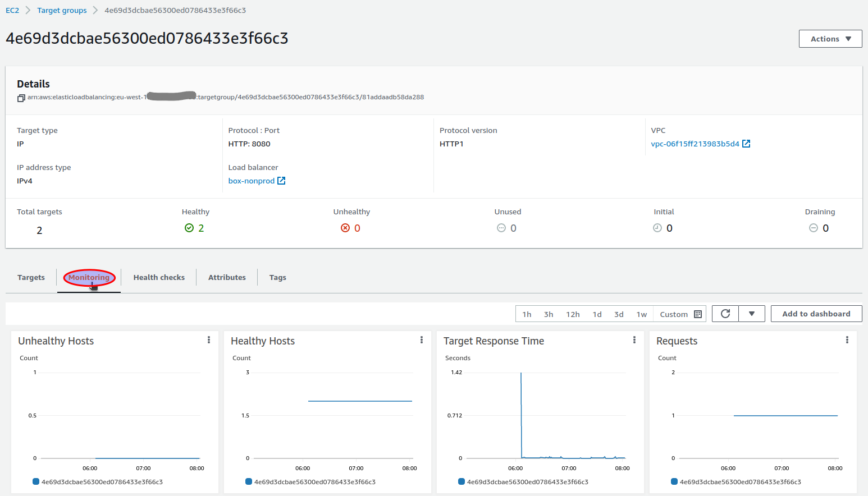Switch to the Health checks tab
Viewport: 868px width, 496px height.
(x=159, y=277)
